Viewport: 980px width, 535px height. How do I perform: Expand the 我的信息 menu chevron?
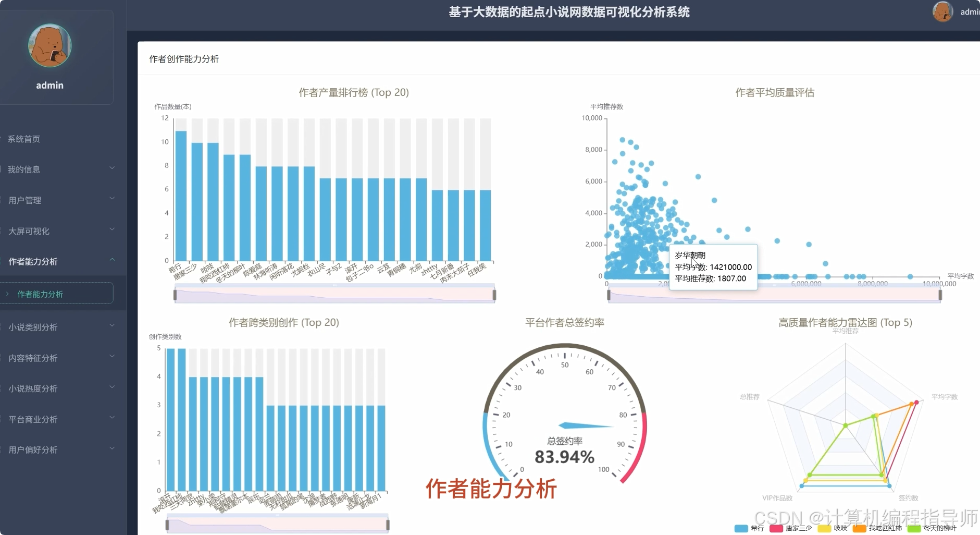click(x=111, y=168)
